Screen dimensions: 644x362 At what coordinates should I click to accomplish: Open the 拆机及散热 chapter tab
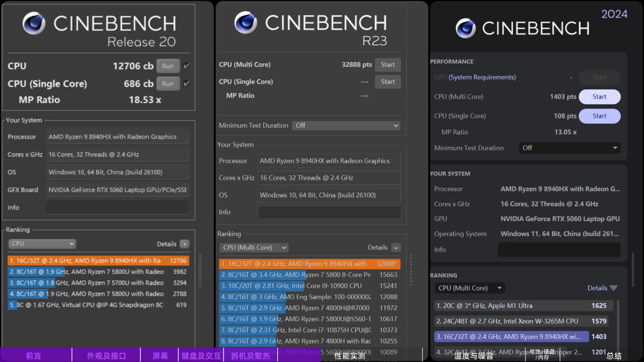pos(250,356)
